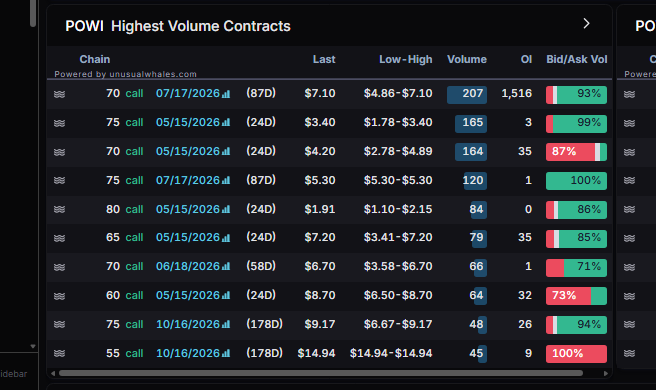Open 06/18/2026 expiry link for 70 call
The height and width of the screenshot is (390, 656).
point(188,266)
